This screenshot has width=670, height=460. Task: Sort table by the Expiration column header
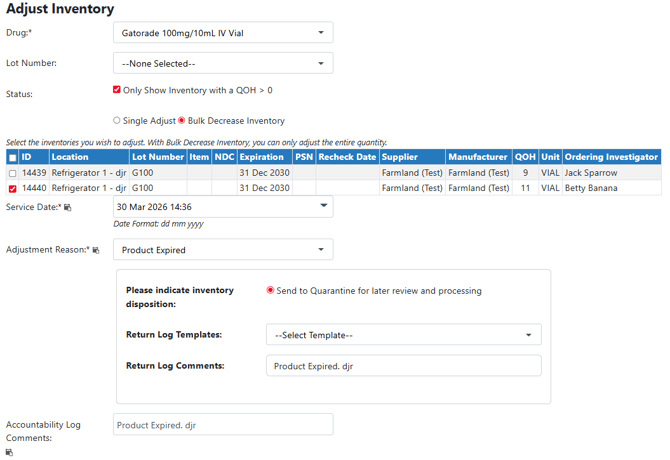262,157
